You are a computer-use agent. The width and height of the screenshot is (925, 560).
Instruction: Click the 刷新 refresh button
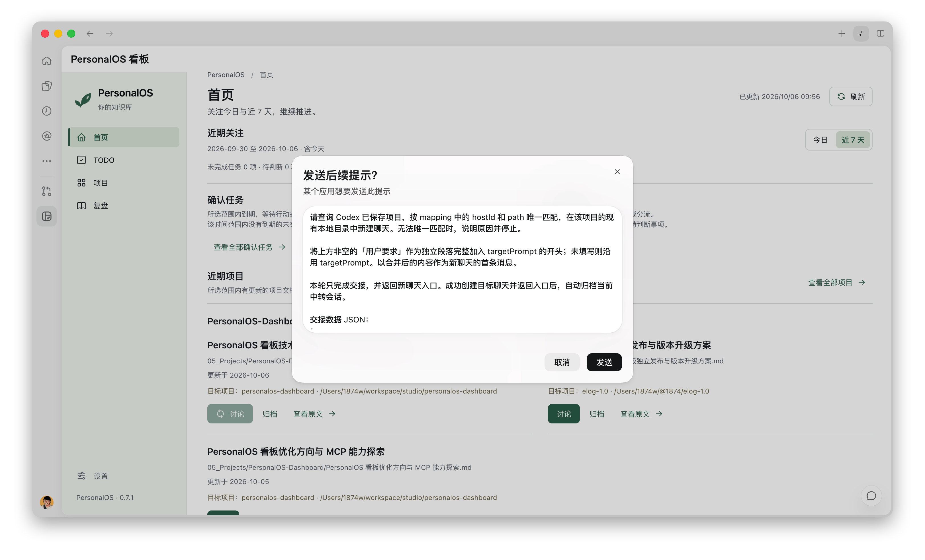(850, 97)
